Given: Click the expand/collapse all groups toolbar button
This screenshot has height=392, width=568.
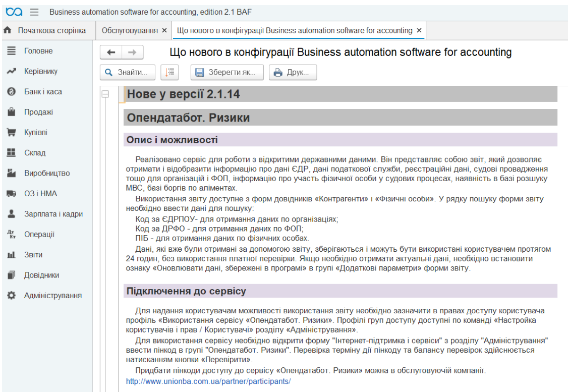Looking at the screenshot, I should [167, 73].
